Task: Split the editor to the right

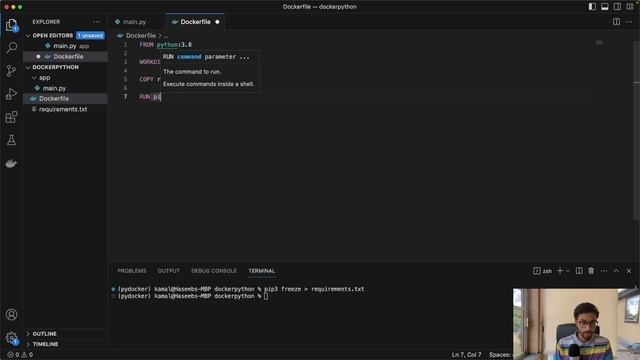Action: pos(616,22)
